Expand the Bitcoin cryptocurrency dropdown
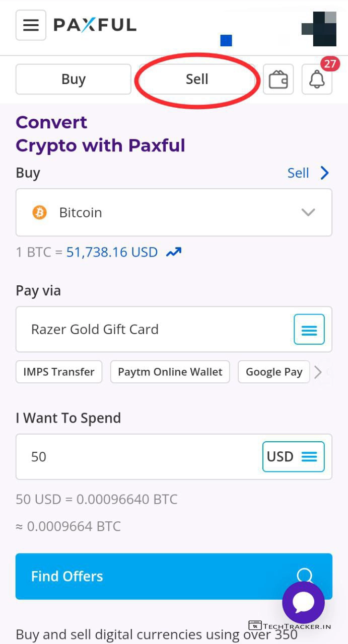This screenshot has width=348, height=644. coord(308,212)
